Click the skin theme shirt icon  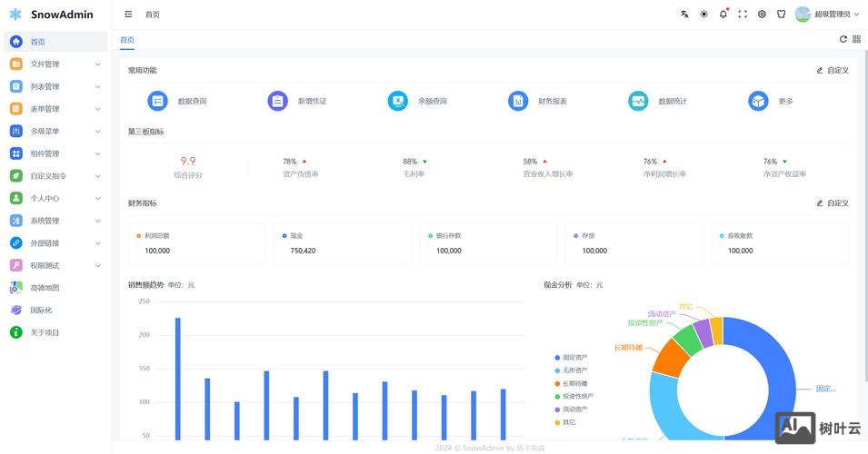[x=782, y=15]
